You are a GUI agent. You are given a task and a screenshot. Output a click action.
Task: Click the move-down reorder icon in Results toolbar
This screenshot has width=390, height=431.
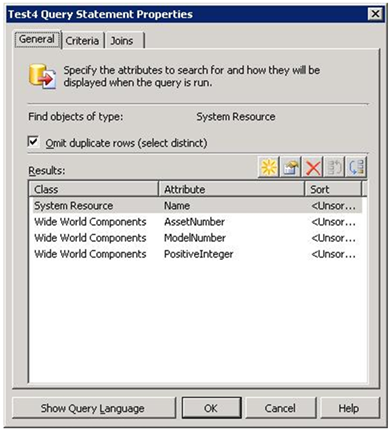point(356,167)
